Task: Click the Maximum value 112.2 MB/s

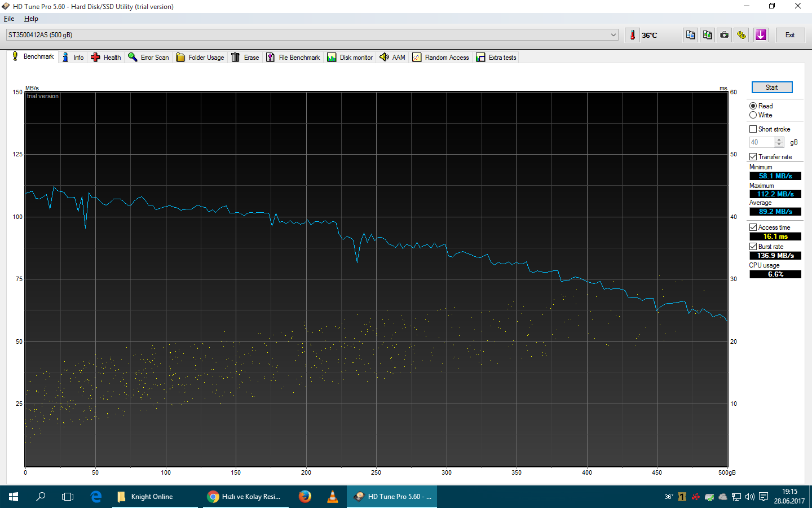Action: point(775,194)
